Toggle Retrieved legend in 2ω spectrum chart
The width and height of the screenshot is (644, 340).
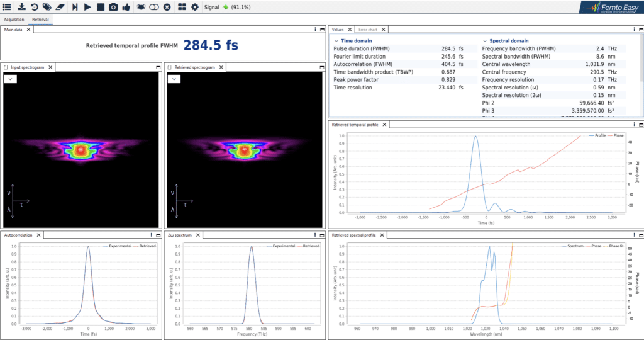point(308,246)
